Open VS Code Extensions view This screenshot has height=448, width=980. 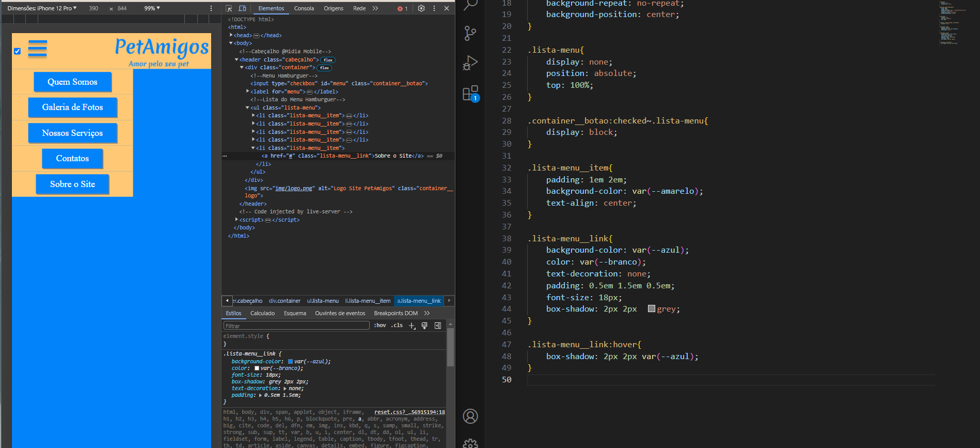[x=470, y=93]
